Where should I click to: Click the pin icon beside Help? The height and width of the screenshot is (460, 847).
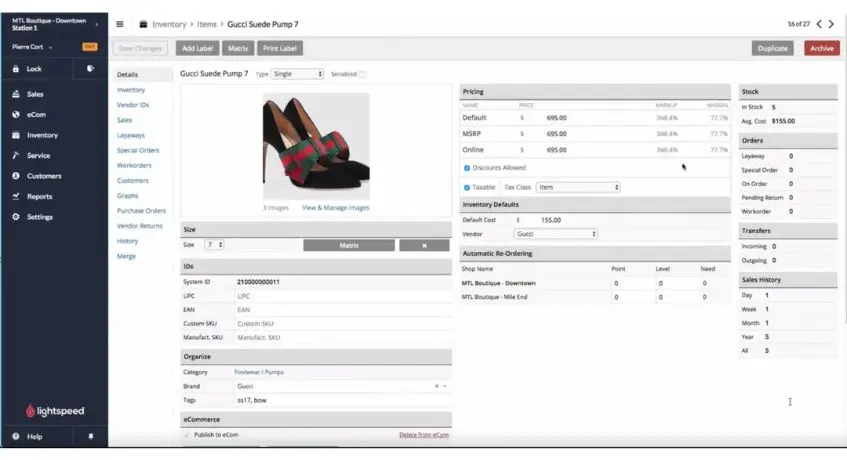tap(91, 437)
